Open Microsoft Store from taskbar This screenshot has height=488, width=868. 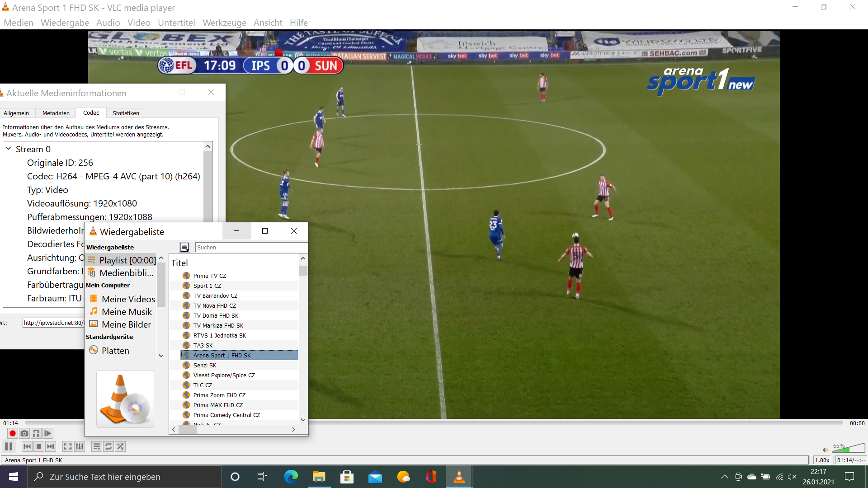click(x=347, y=477)
